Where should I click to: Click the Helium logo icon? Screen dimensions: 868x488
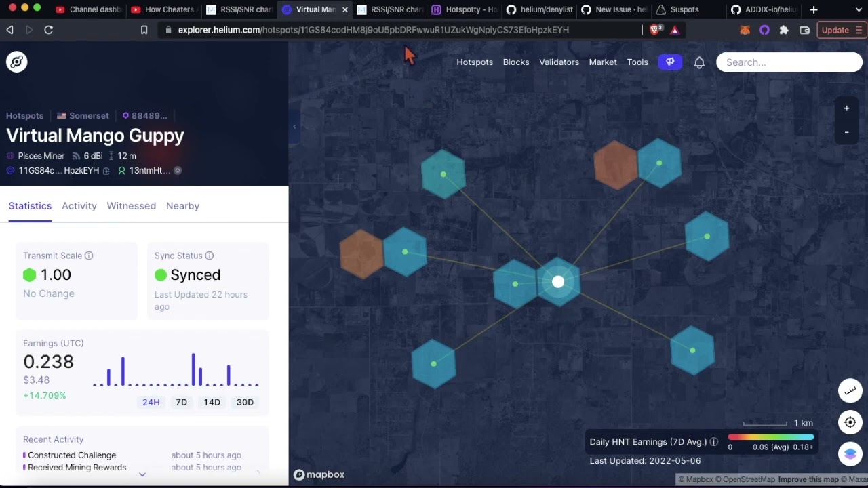17,62
